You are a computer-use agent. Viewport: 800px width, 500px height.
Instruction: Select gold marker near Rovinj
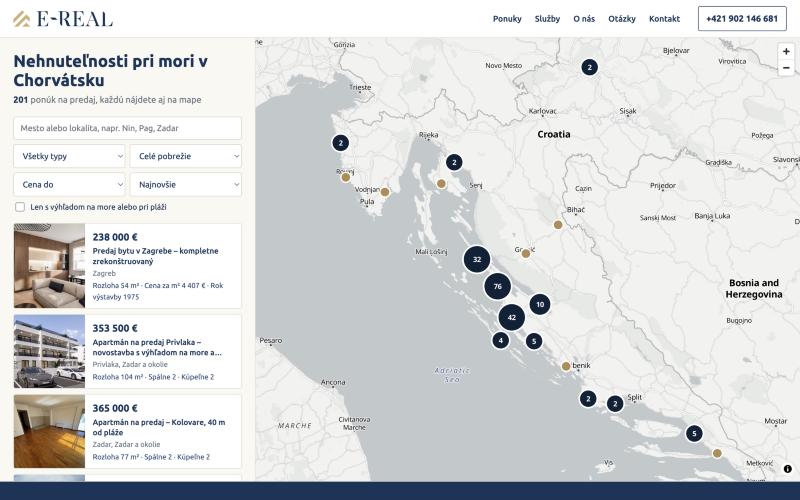click(345, 178)
